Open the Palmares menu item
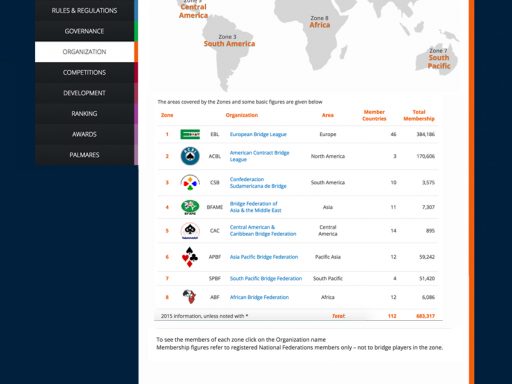 84,155
